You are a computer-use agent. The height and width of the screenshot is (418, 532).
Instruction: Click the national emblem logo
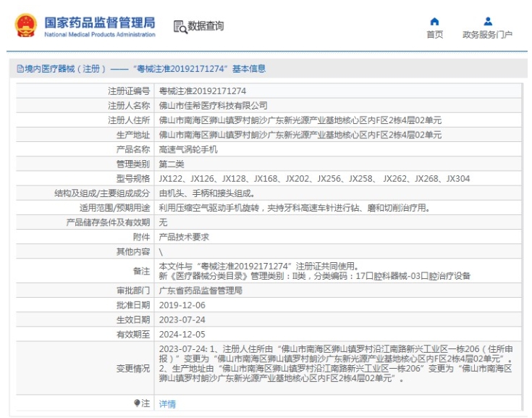[25, 25]
